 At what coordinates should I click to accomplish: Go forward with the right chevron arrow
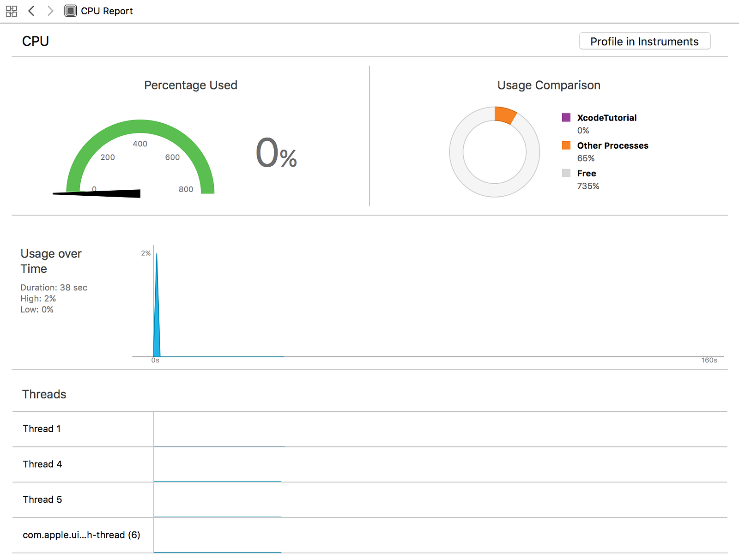click(50, 11)
